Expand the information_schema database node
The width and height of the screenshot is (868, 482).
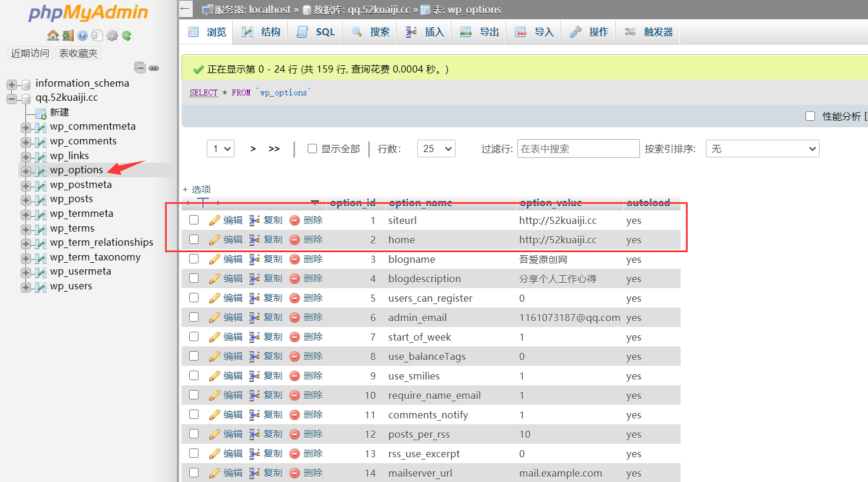click(x=12, y=84)
